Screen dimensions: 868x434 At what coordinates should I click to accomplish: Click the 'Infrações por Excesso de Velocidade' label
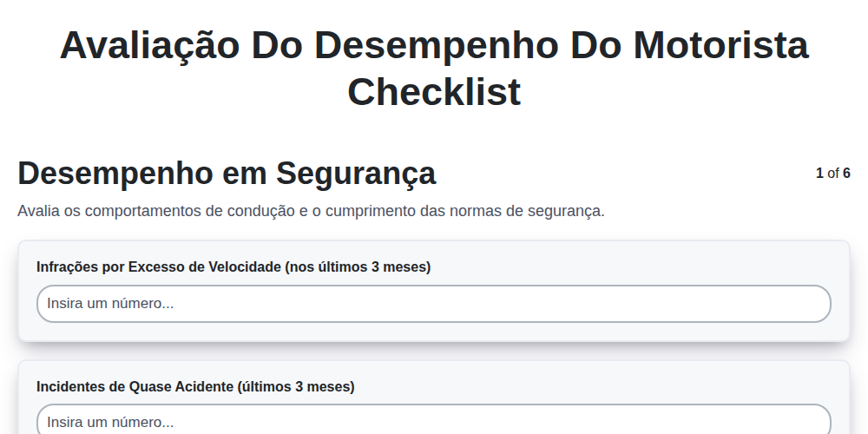point(233,266)
